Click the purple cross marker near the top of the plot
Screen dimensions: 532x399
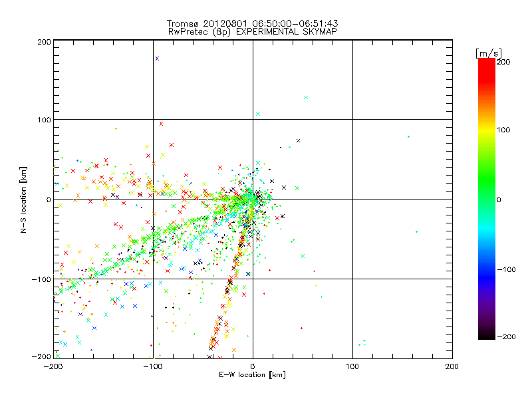point(157,59)
